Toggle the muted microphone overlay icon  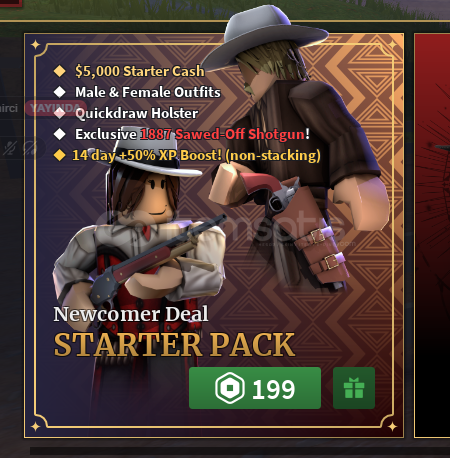(x=9, y=148)
